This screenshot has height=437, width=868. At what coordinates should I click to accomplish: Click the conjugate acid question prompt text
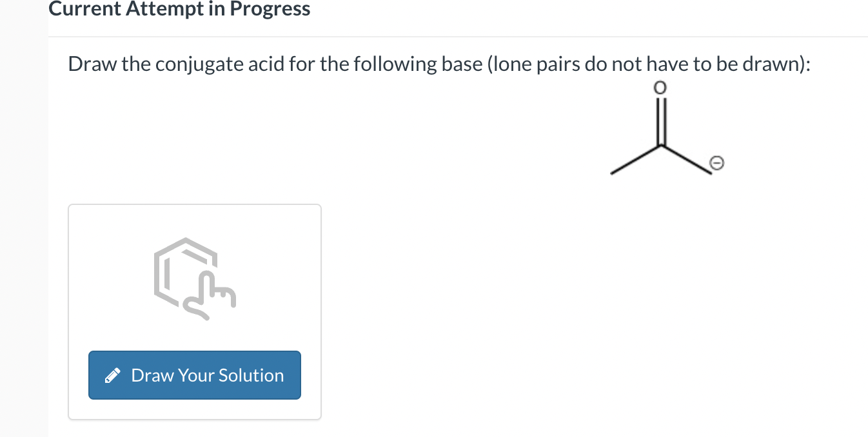(439, 64)
